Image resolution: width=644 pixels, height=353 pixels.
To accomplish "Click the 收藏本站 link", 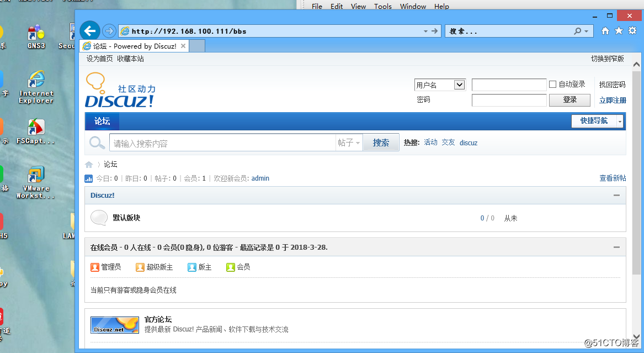I will click(x=130, y=59).
